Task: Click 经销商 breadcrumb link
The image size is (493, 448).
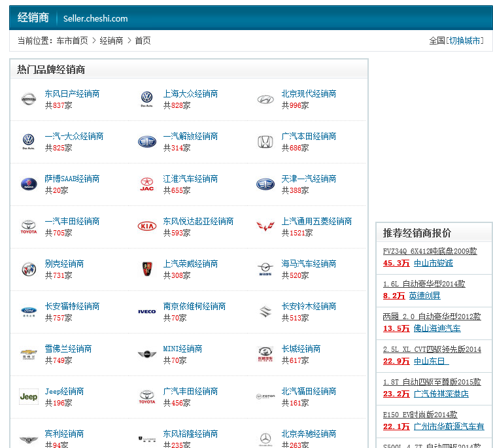Action: 111,41
